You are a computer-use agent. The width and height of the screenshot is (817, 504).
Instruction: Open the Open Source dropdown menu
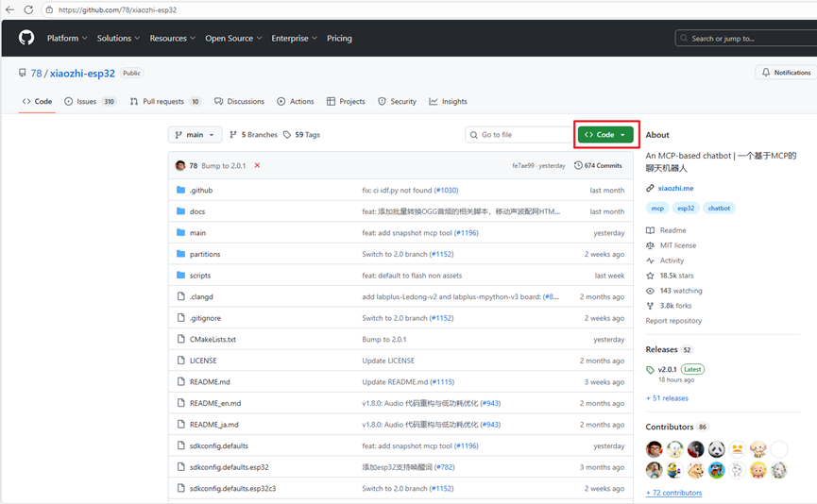(x=233, y=38)
